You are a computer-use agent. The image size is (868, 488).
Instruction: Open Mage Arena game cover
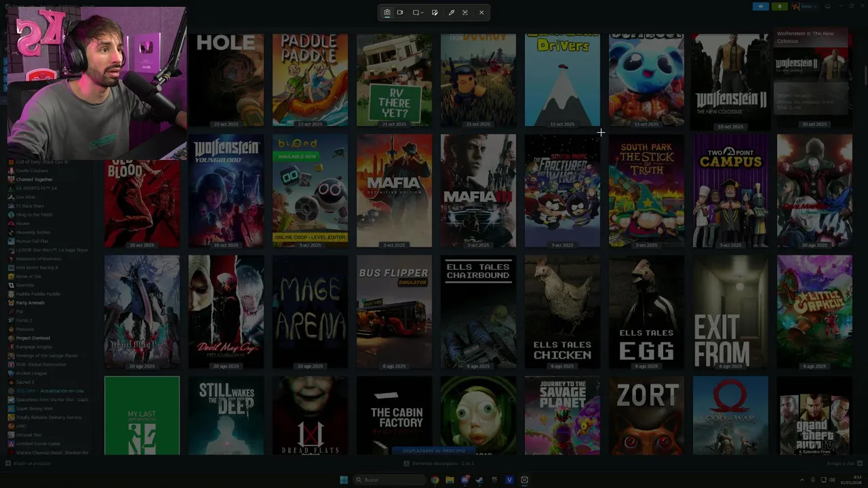click(310, 312)
